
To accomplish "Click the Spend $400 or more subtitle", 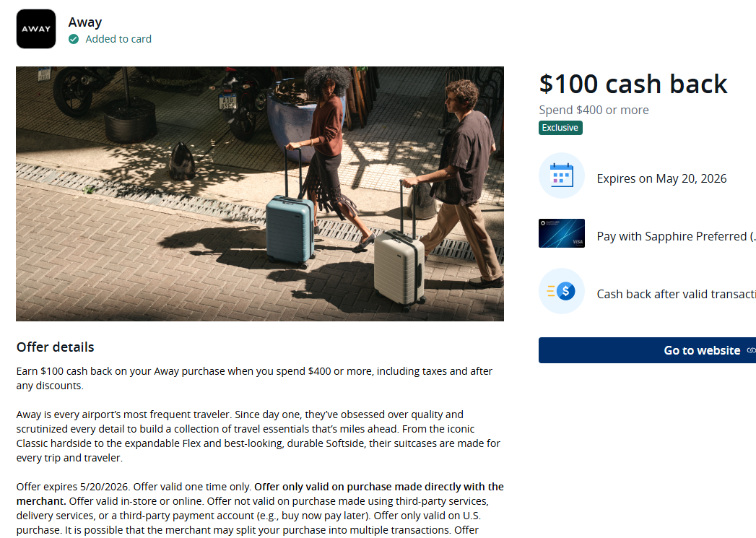I will [594, 110].
